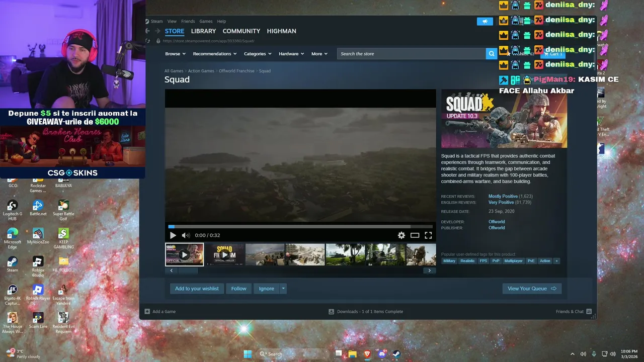Open the arrow dropdown beside Ignore

pos(283,289)
